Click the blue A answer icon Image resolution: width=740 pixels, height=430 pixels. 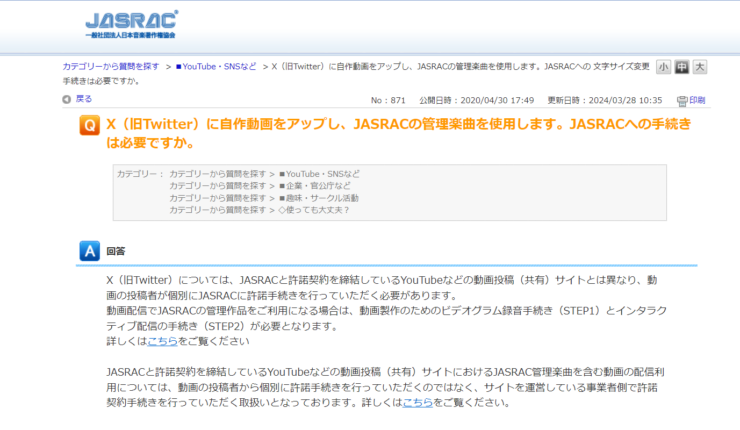(x=89, y=251)
